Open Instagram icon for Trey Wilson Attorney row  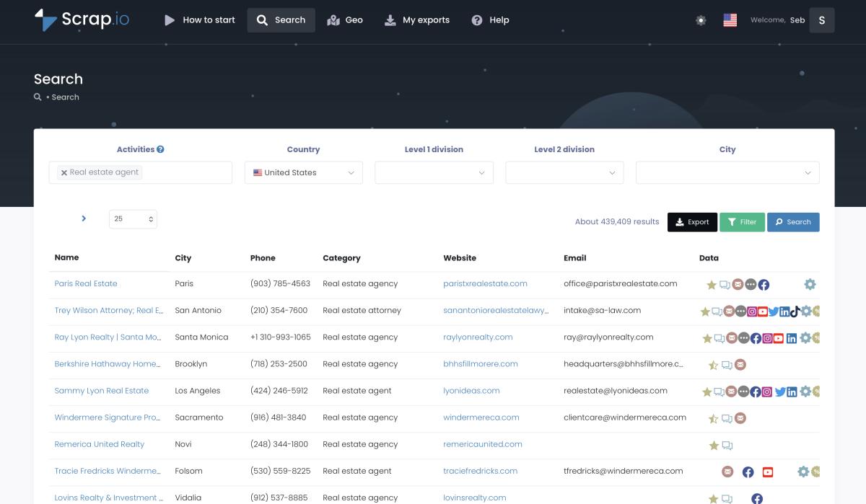coord(752,311)
